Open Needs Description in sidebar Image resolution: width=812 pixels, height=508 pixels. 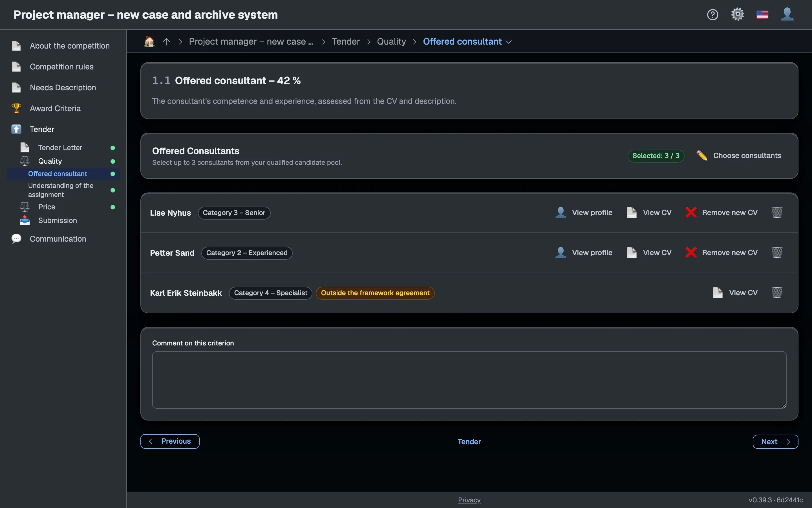point(63,87)
